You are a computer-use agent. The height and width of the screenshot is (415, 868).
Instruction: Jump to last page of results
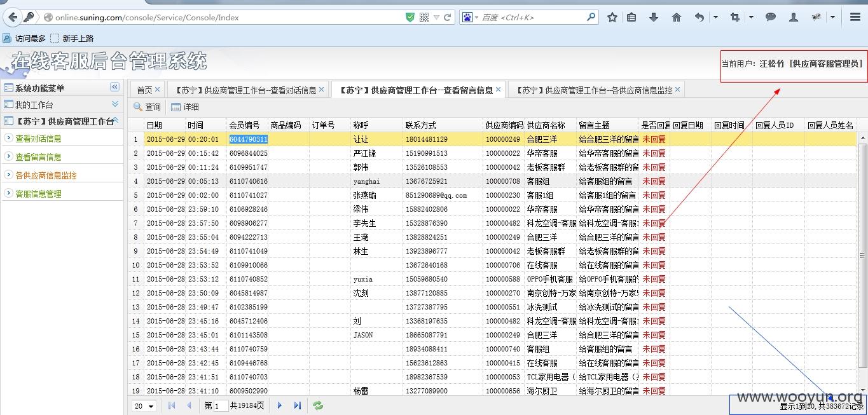coord(297,405)
